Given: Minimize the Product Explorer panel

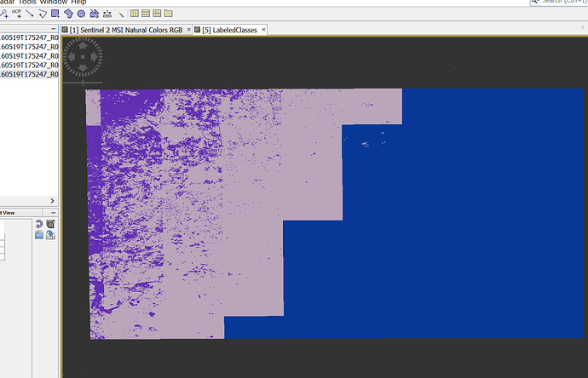Looking at the screenshot, I should 53,28.
